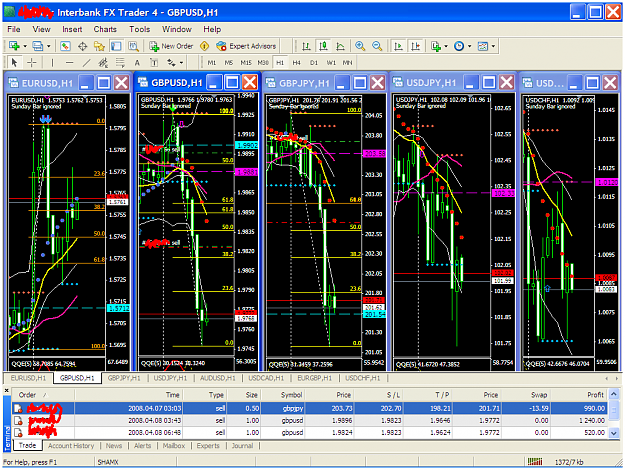Open the Insert menu
Viewport: 625px width, 470px height.
[x=72, y=29]
